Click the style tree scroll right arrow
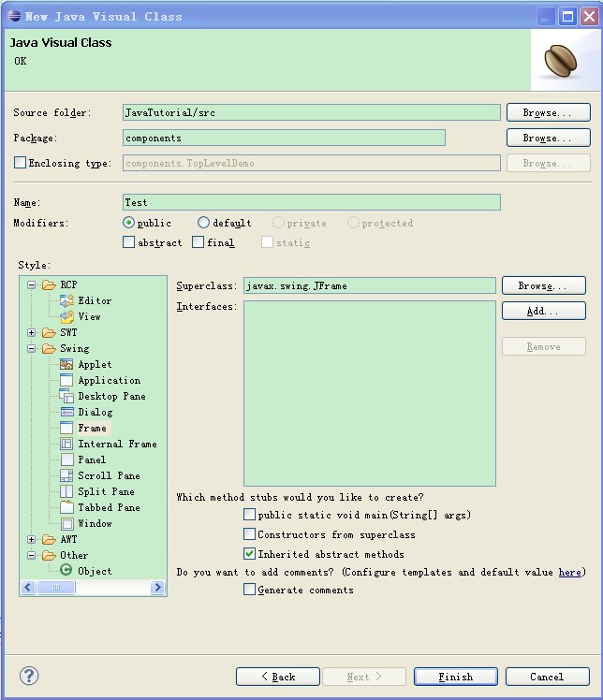Image resolution: width=603 pixels, height=700 pixels. pyautogui.click(x=157, y=587)
